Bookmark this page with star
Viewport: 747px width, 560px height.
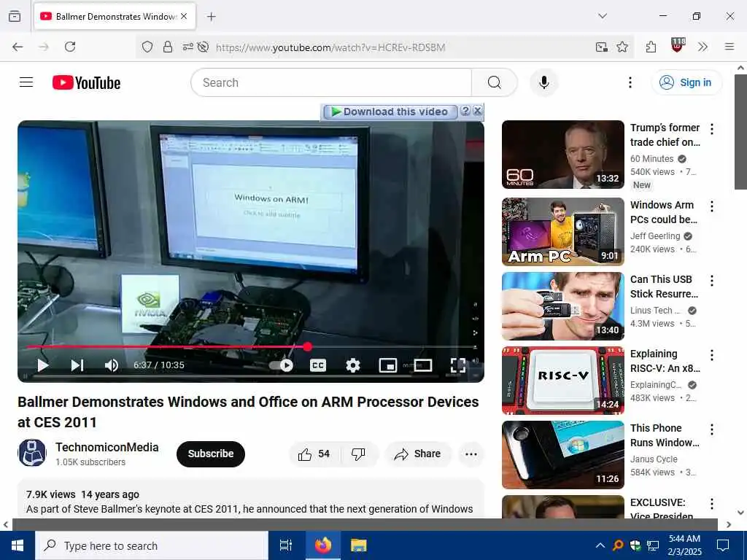(x=622, y=47)
